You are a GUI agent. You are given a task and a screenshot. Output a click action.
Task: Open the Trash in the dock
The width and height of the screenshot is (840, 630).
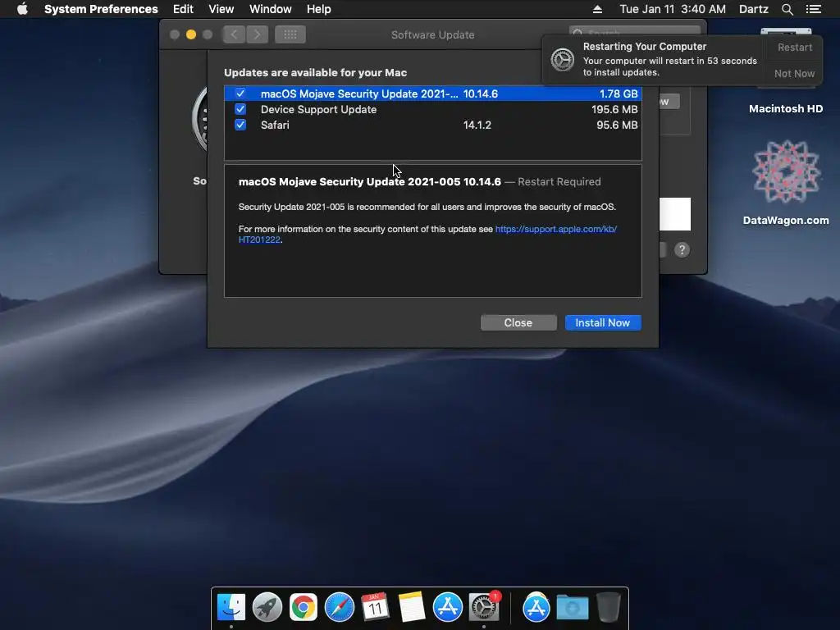609,607
